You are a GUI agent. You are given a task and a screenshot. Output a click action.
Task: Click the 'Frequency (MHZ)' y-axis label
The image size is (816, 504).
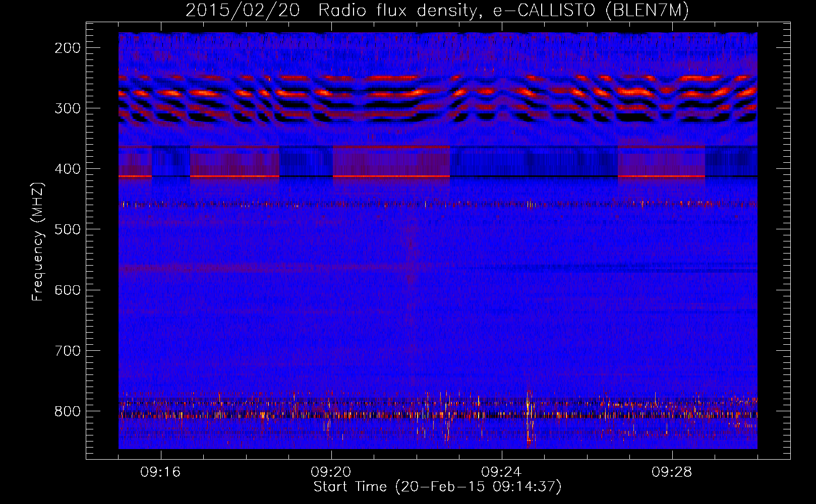point(38,241)
